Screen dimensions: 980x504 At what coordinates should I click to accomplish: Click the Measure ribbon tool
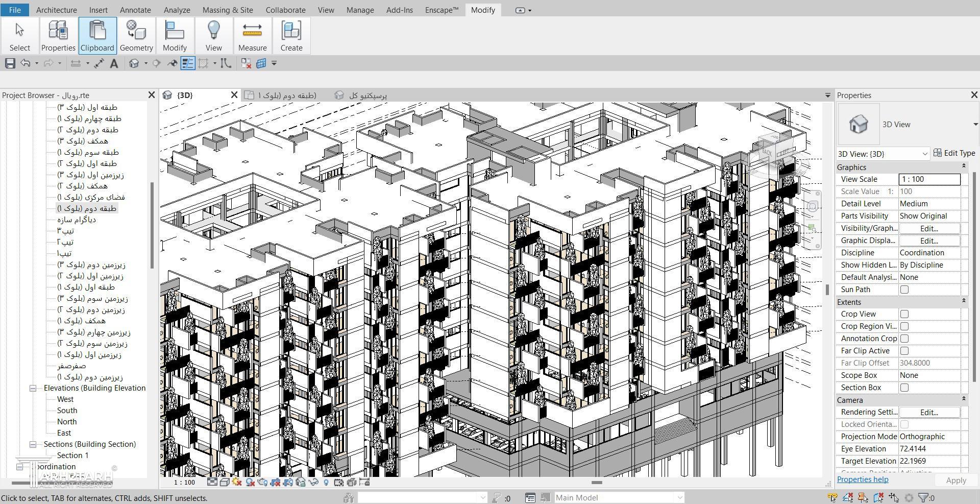[252, 36]
